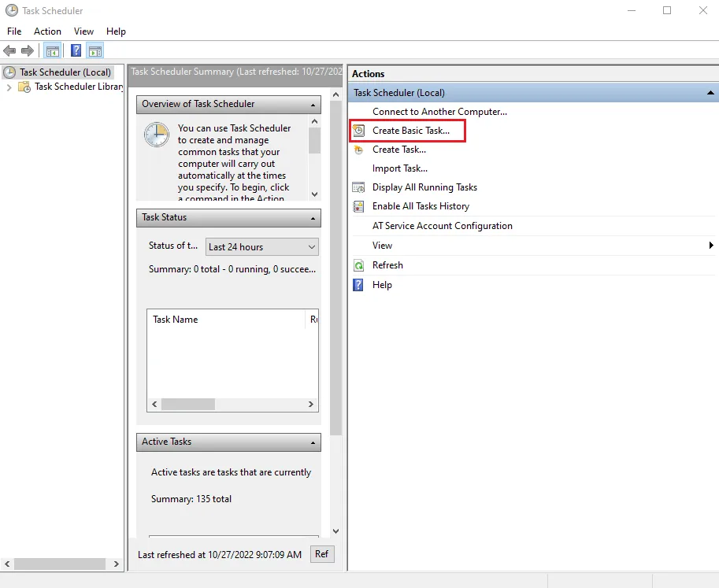Screen dimensions: 719x588
Task: Click the Forward arrow in the toolbar
Action: 28,51
